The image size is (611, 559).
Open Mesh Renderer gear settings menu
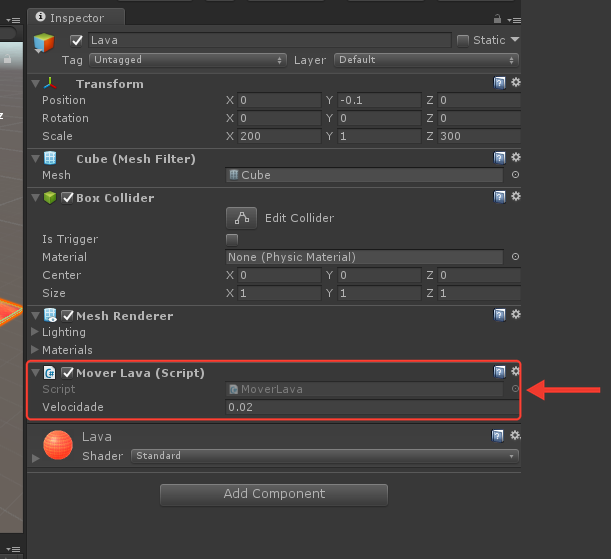click(516, 314)
